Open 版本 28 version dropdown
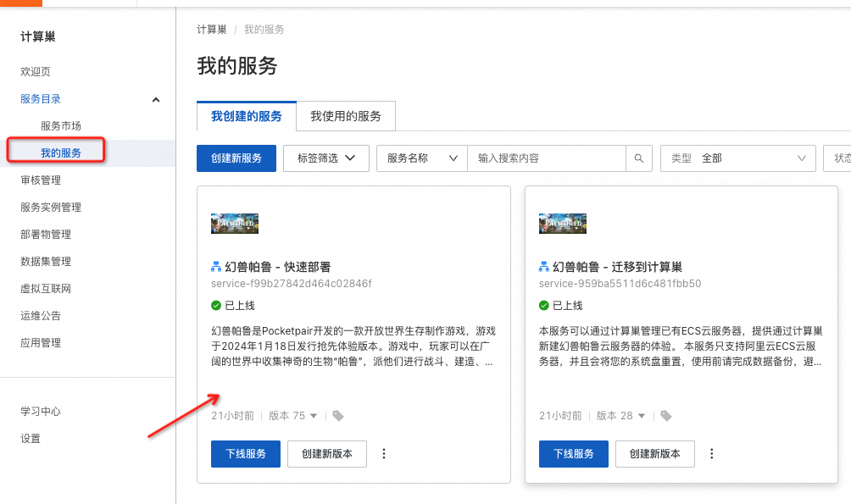Viewport: 851px width, 504px height. tap(620, 416)
